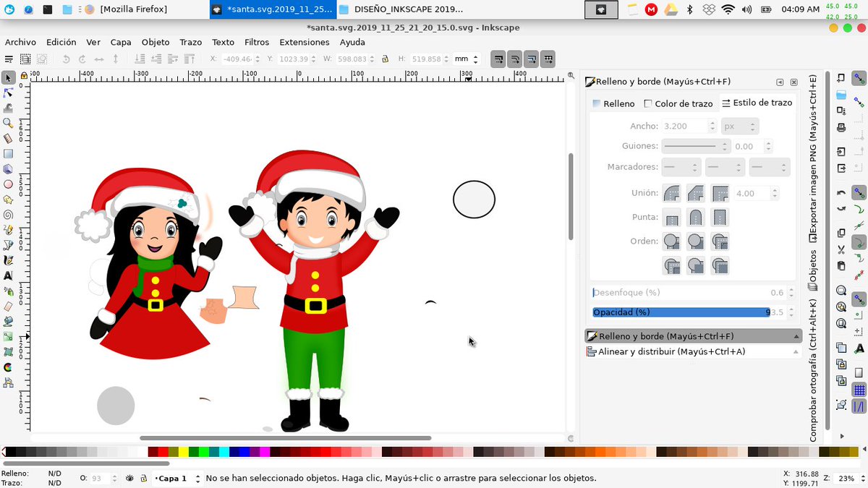Adjust the Opacidad slider bar
868x488 pixels.
tap(688, 312)
